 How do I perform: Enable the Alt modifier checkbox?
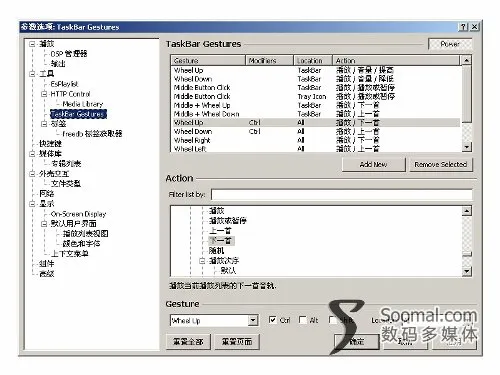coord(302,320)
